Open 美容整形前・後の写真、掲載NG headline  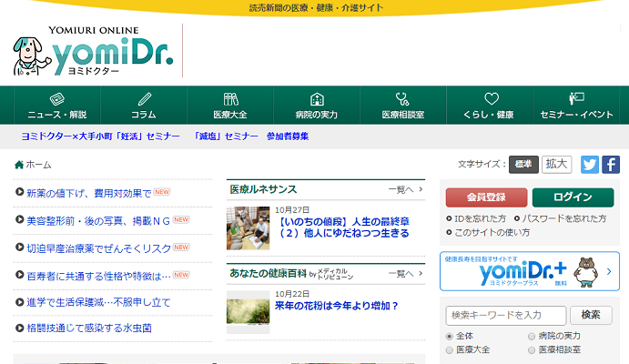pos(98,221)
